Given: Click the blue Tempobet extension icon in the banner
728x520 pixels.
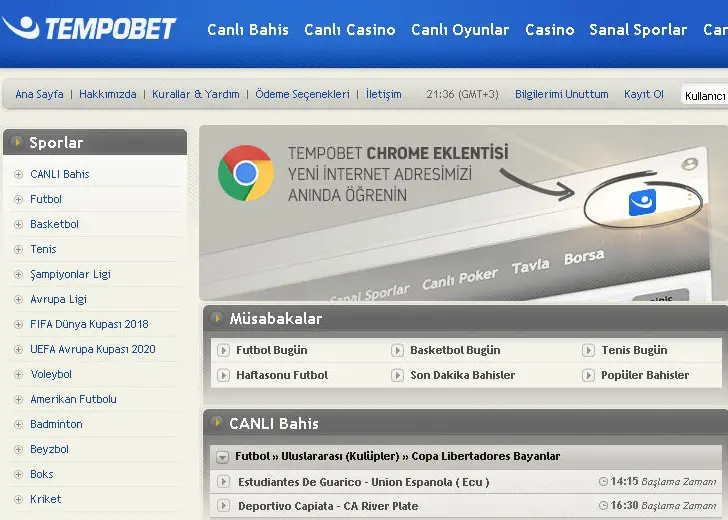Looking at the screenshot, I should pyautogui.click(x=642, y=202).
